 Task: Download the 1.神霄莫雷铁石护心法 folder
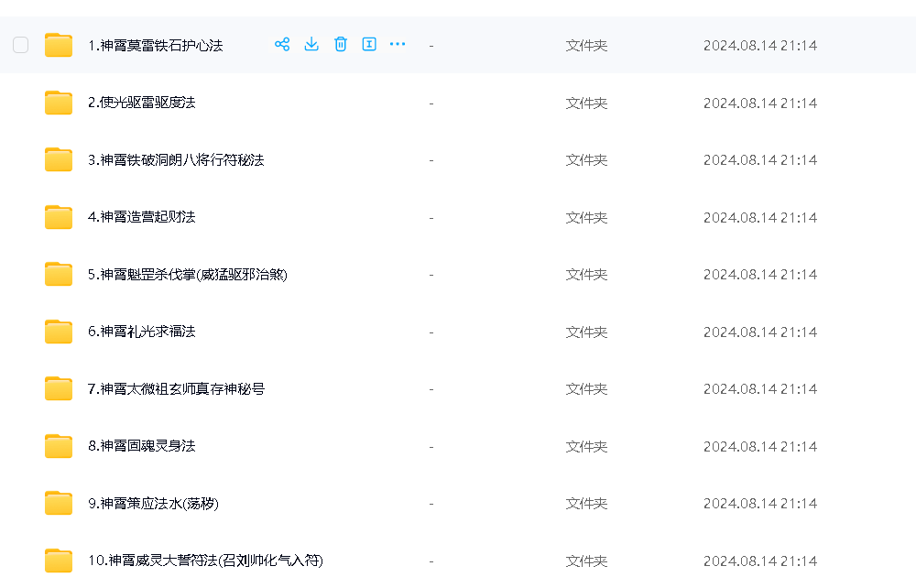311,44
